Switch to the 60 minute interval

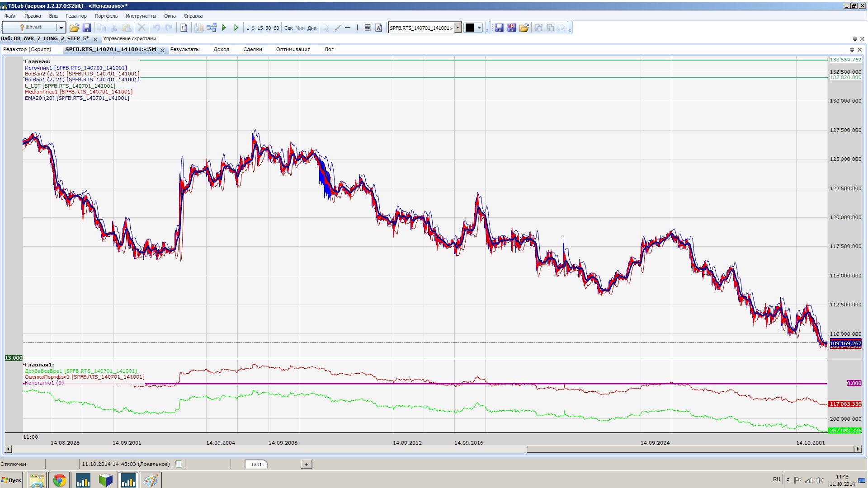(x=276, y=28)
